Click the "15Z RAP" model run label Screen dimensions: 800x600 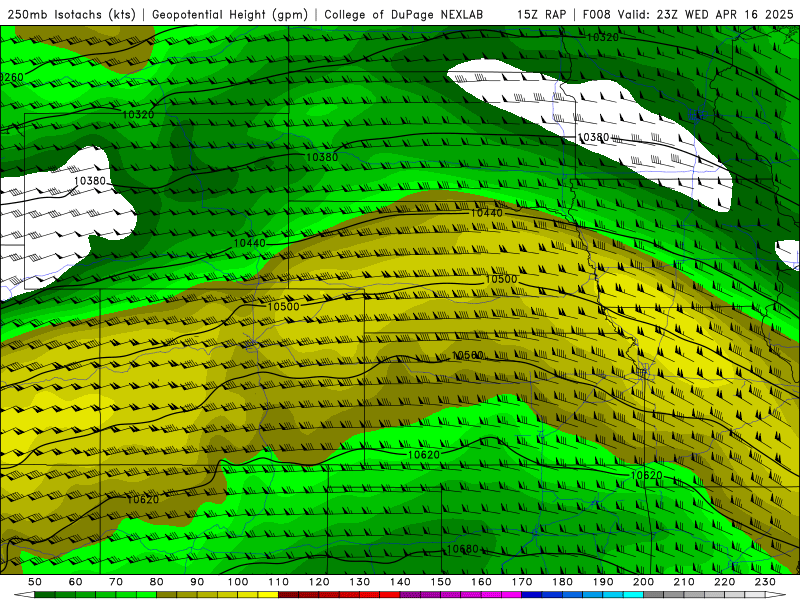[541, 15]
